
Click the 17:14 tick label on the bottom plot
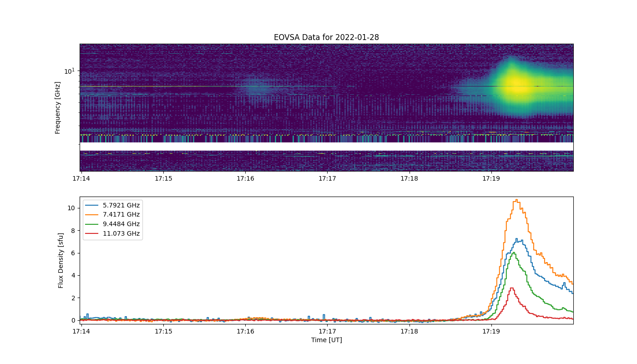point(81,331)
